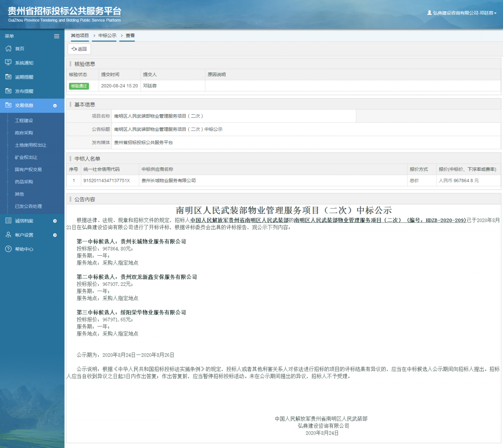Click 查看 breadcrumb
The width and height of the screenshot is (503, 448).
pos(130,36)
